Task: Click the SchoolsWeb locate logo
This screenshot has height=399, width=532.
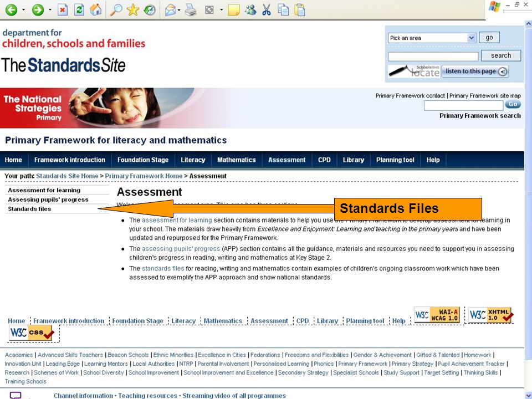Action: point(415,71)
